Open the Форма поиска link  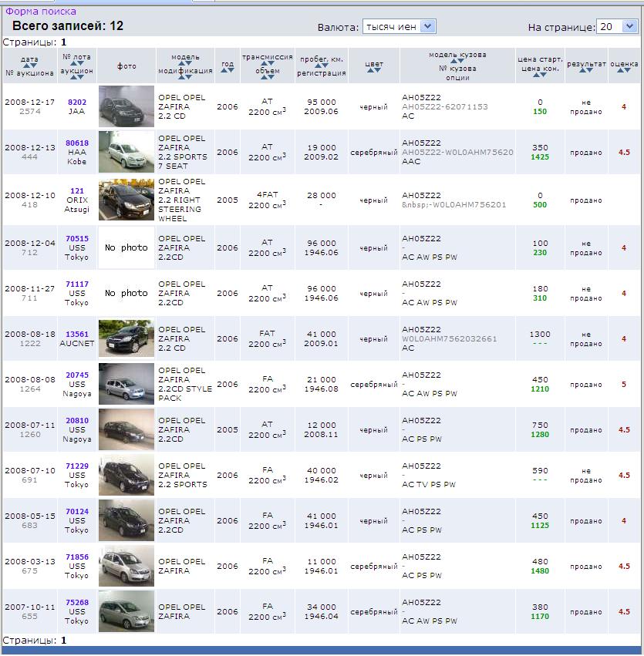pos(41,12)
